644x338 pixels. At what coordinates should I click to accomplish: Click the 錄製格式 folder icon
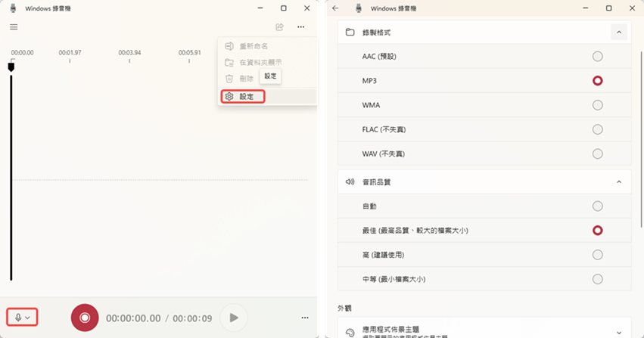coord(350,32)
